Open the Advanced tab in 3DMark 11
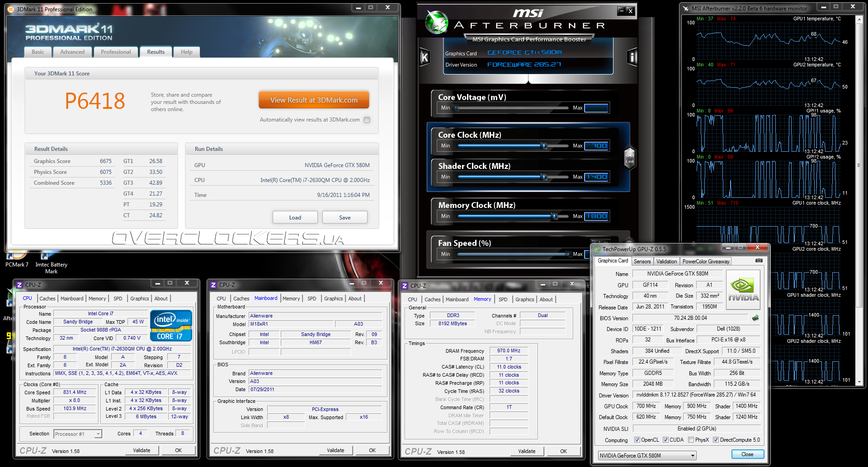868x467 pixels. click(72, 52)
